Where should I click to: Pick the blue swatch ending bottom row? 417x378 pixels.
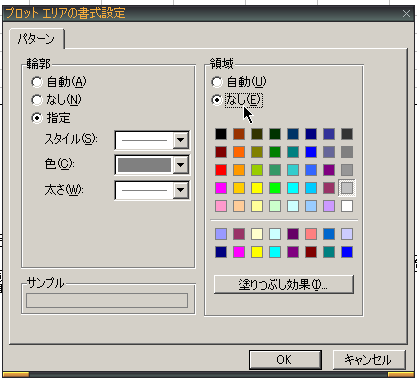(347, 252)
